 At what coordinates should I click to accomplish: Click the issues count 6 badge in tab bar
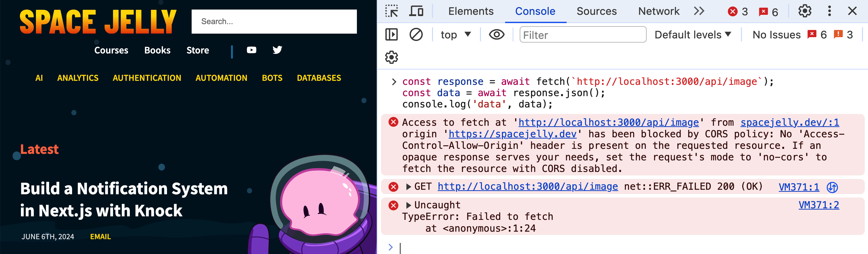(768, 12)
